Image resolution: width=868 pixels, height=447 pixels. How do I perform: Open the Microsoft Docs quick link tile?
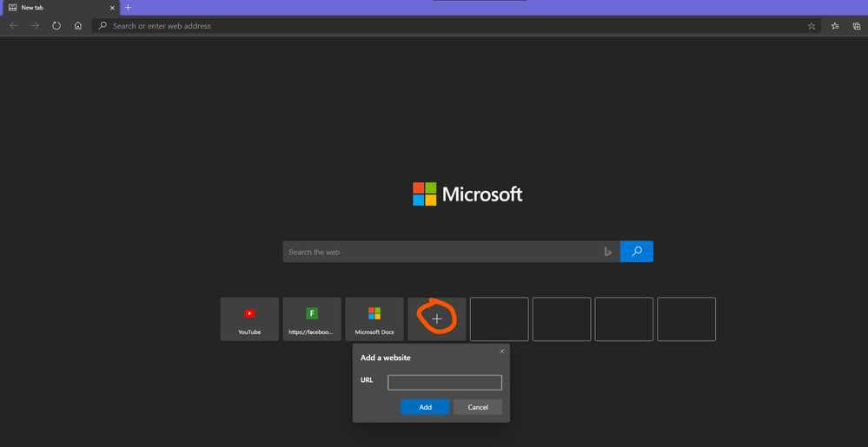(x=374, y=319)
